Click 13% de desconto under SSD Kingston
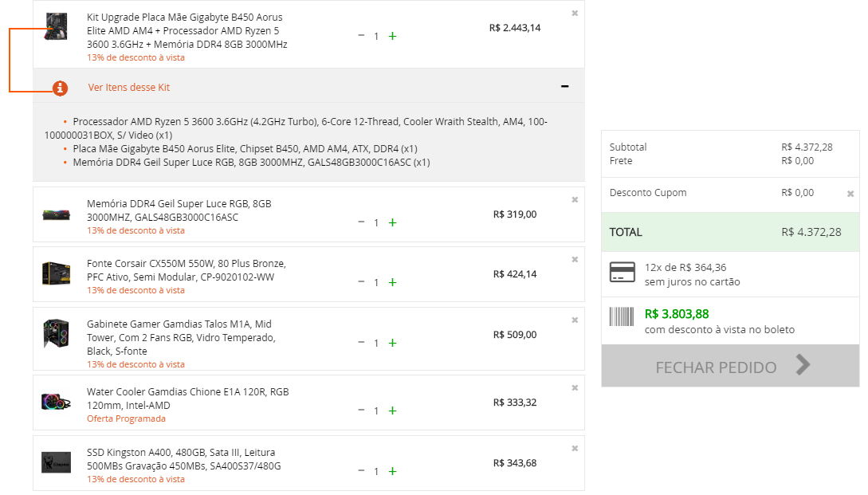Screen dimensions: 868x495 click(136, 480)
